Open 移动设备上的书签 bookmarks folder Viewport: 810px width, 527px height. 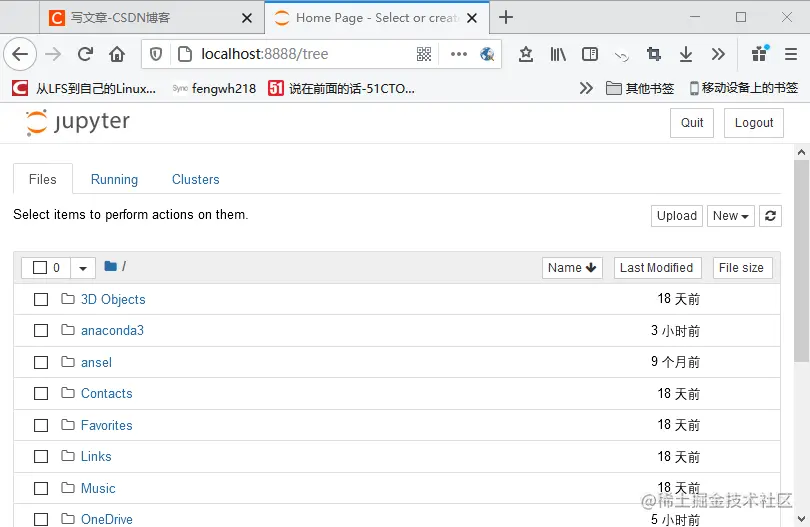pyautogui.click(x=744, y=88)
